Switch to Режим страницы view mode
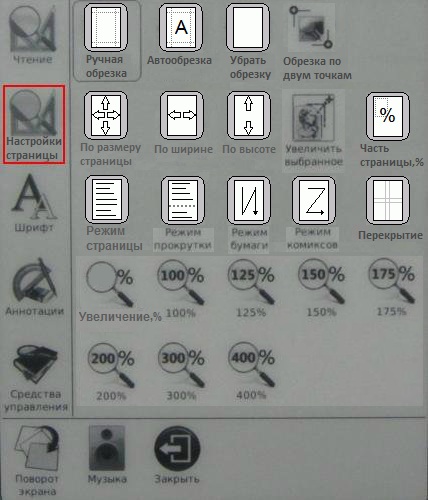The height and width of the screenshot is (500, 428). tap(107, 200)
